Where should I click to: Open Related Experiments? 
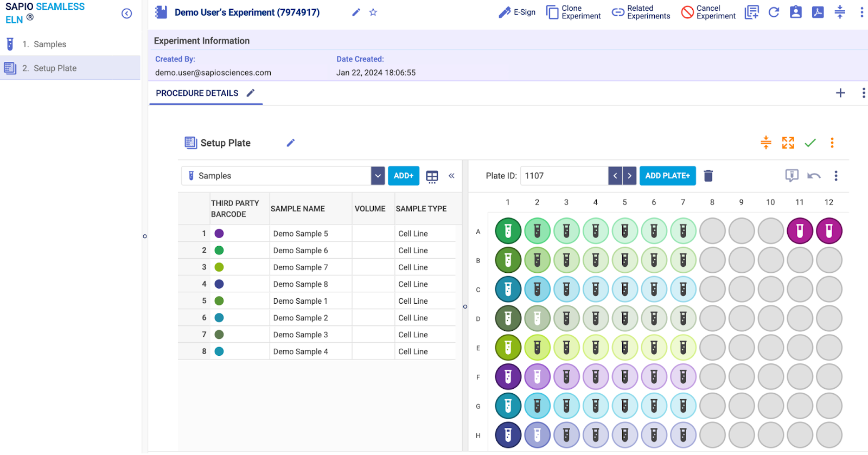click(x=641, y=12)
